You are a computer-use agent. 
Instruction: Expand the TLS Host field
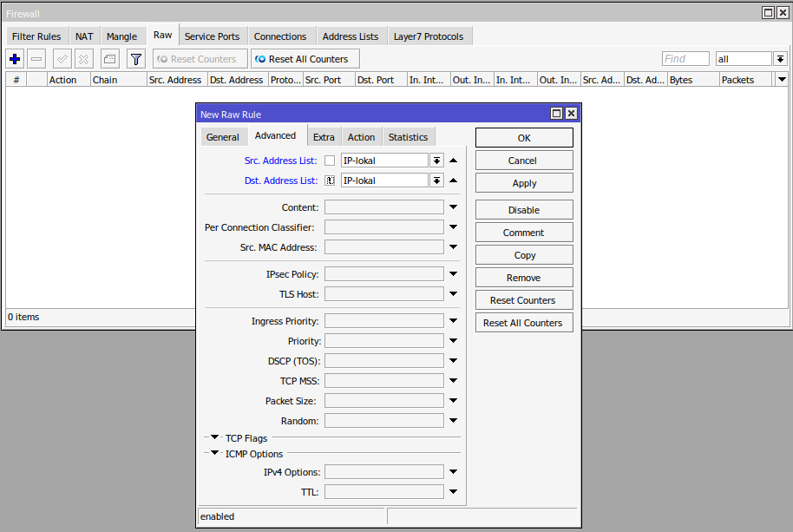(454, 294)
